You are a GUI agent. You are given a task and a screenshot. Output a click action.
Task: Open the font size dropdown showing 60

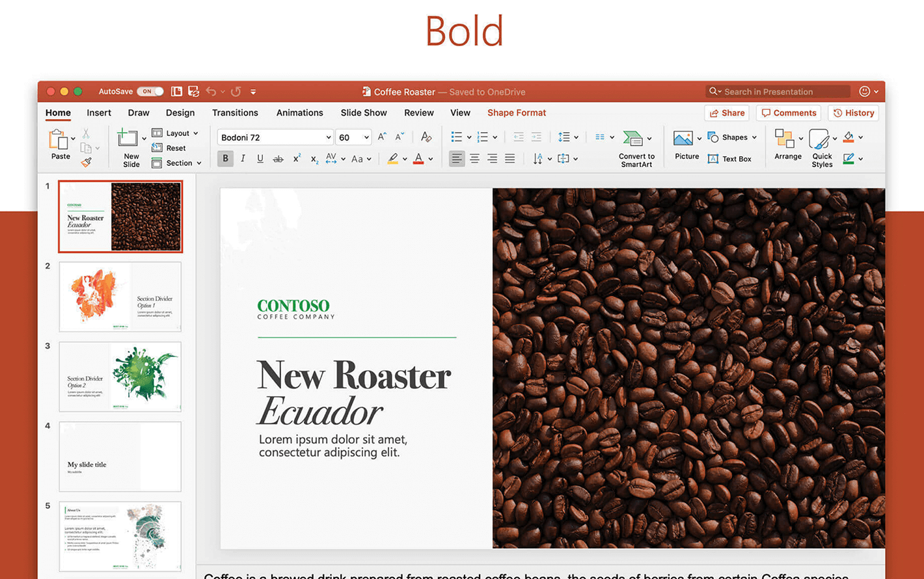point(366,137)
